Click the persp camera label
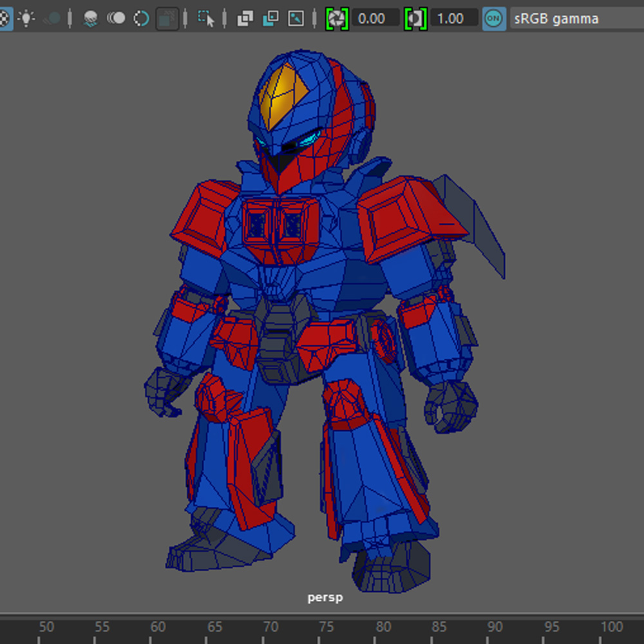Image resolution: width=644 pixels, height=644 pixels. point(325,598)
